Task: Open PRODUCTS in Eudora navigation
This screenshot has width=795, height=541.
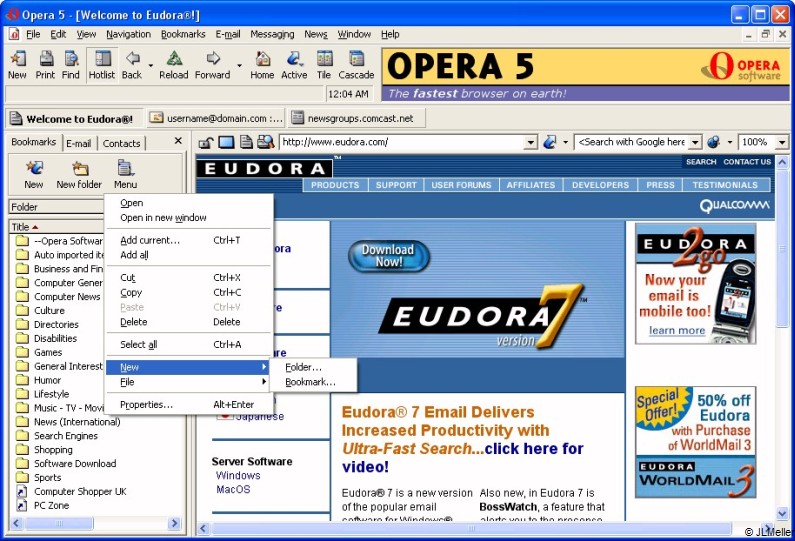Action: [x=335, y=185]
